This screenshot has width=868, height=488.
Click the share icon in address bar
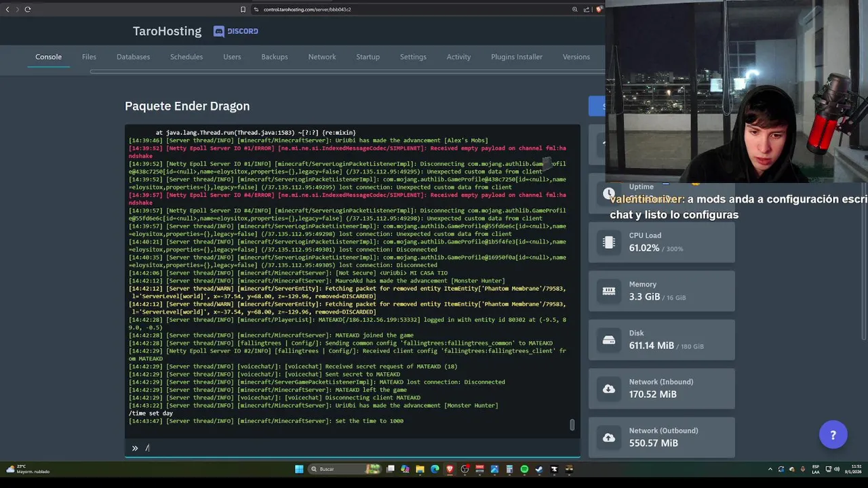point(587,9)
